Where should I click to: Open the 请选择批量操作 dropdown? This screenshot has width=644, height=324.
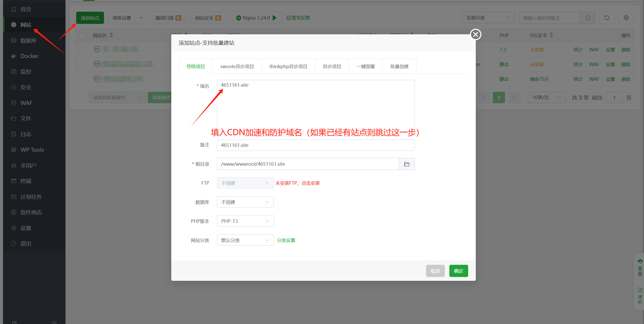coord(117,97)
